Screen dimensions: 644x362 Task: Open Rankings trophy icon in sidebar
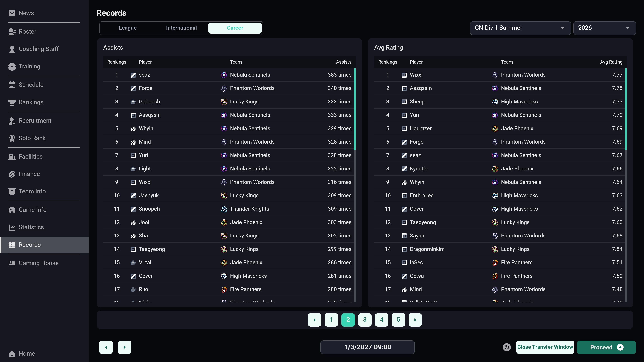(x=12, y=102)
